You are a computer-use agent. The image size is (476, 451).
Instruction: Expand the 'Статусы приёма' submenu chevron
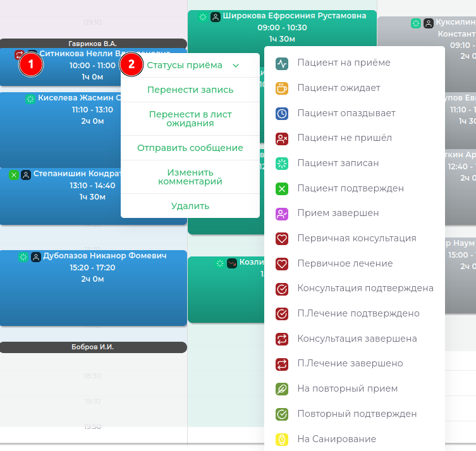tap(236, 65)
